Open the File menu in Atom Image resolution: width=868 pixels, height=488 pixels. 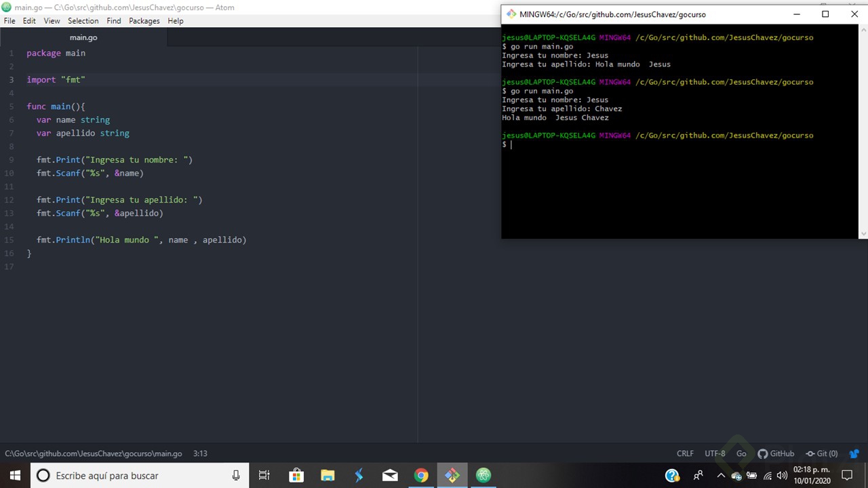[9, 21]
